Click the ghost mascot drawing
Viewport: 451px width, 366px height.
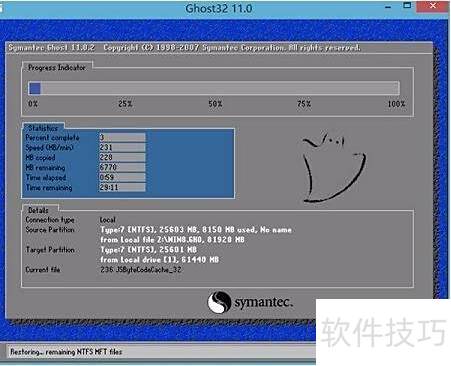click(x=334, y=167)
